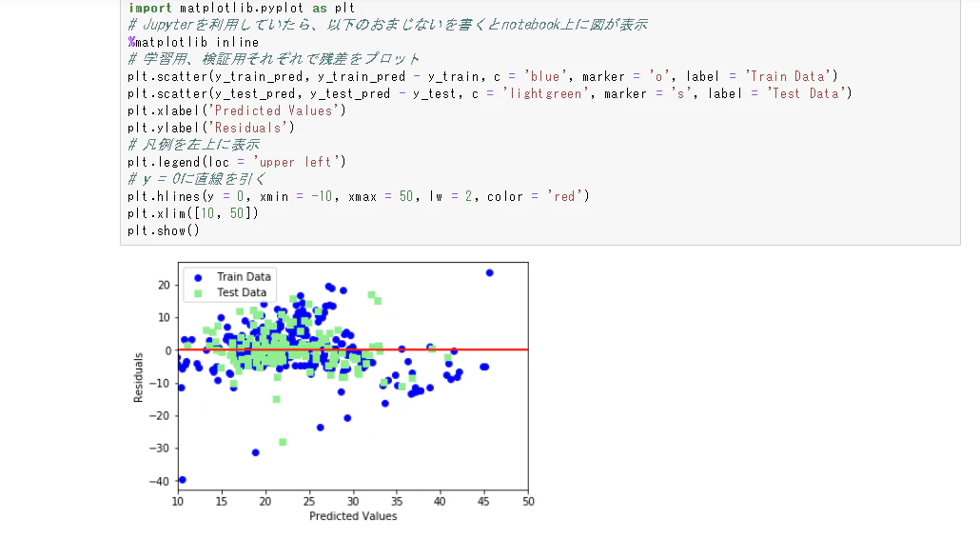Click the 0 tick on the y-axis
The width and height of the screenshot is (980, 538).
click(x=167, y=351)
